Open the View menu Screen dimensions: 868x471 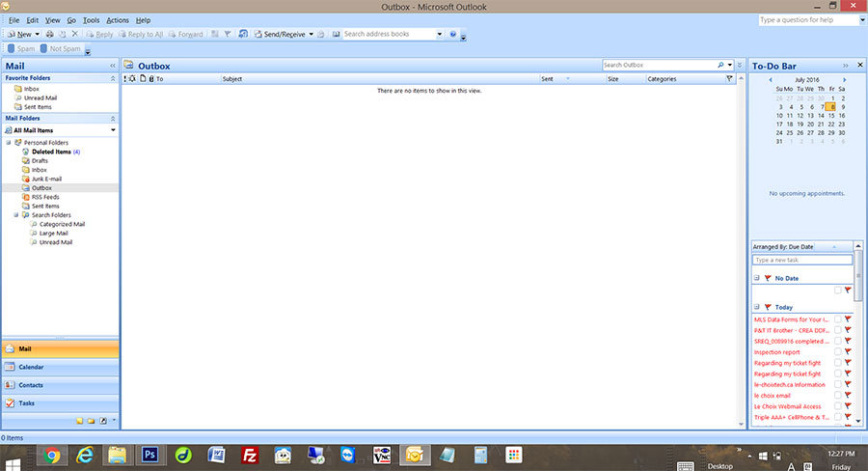(x=53, y=20)
